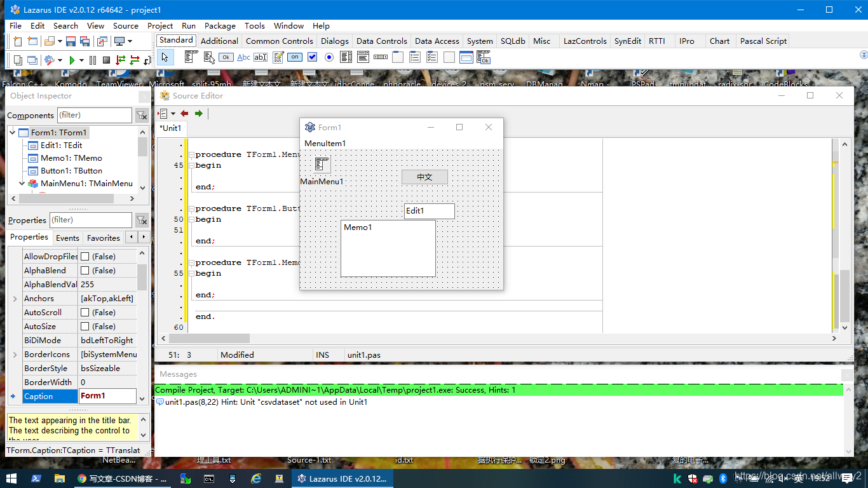This screenshot has height=488, width=868.
Task: Clear the Properties filter
Action: (x=142, y=220)
